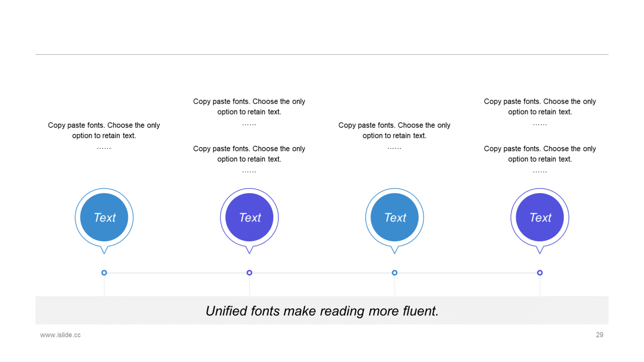Click the rightmost purple Text pin circle

click(540, 217)
